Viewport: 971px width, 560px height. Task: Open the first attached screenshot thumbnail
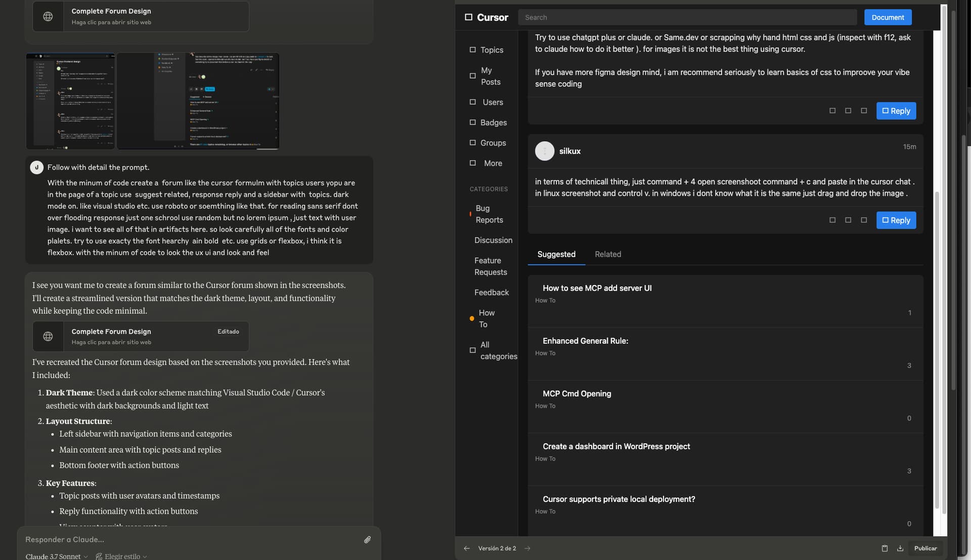click(x=70, y=101)
